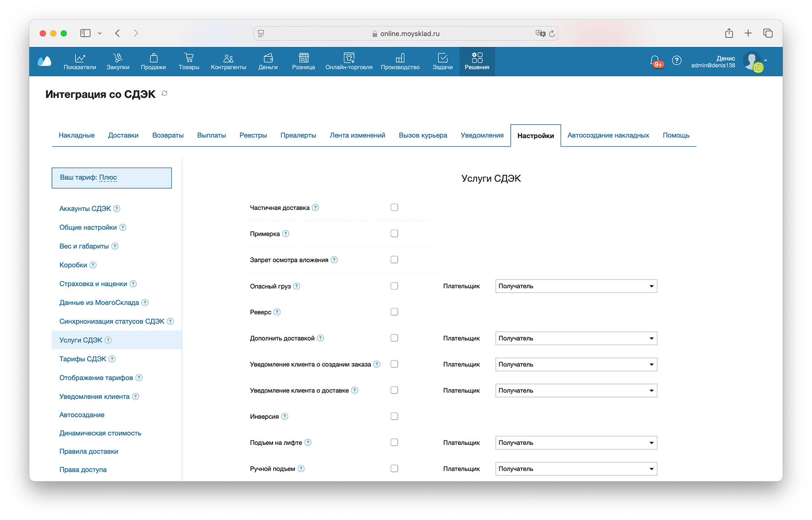Image resolution: width=812 pixels, height=520 pixels.
Task: Open the user profile menu arrow
Action: [x=766, y=60]
